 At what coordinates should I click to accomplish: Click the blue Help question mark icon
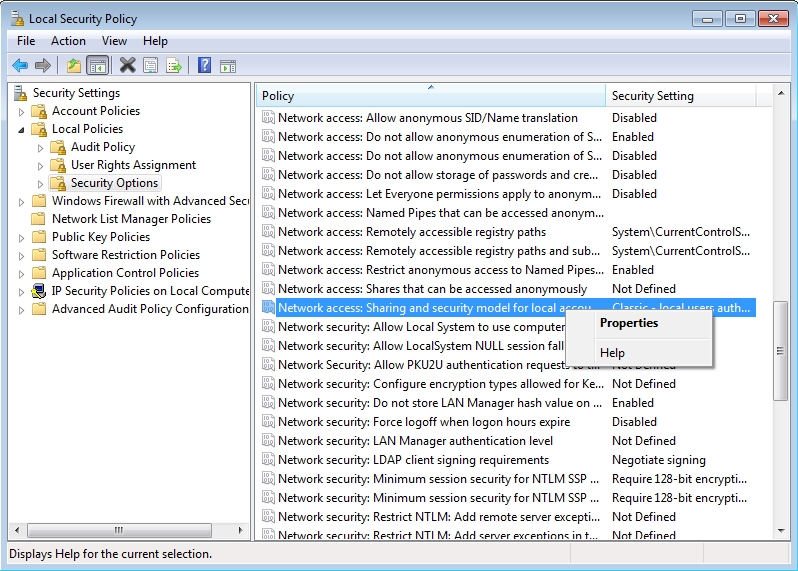pyautogui.click(x=204, y=66)
